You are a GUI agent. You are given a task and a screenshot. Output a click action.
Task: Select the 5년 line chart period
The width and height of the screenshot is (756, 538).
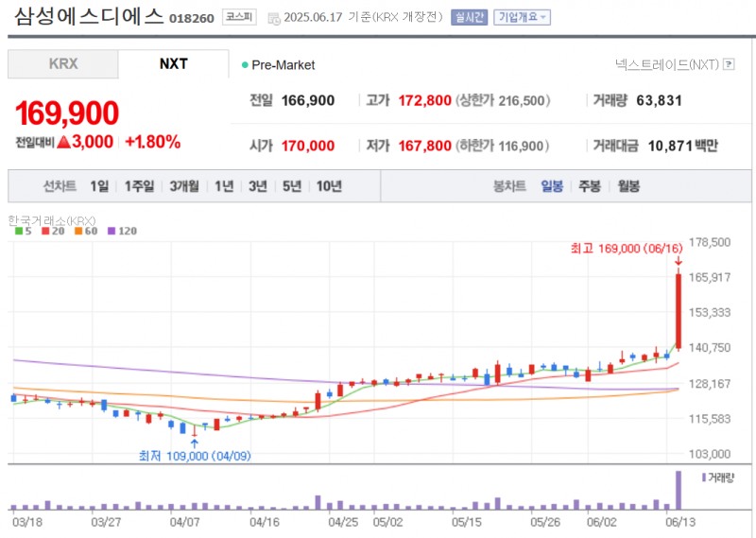tap(292, 185)
